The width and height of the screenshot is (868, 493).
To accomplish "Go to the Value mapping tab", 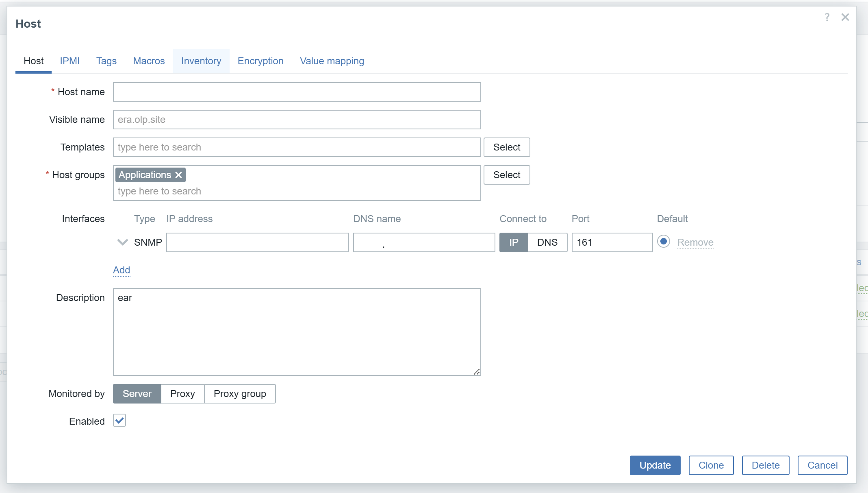I will [x=332, y=61].
